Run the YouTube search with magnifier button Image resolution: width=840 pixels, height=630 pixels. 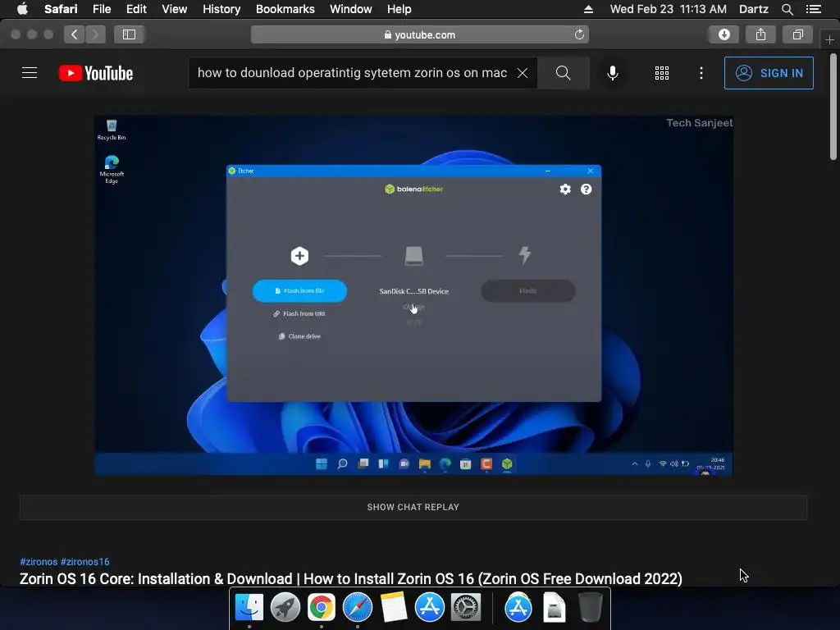coord(563,73)
